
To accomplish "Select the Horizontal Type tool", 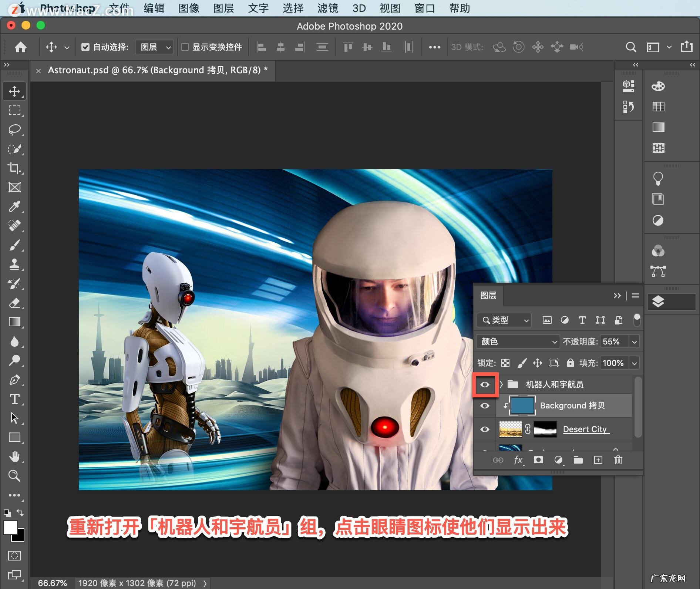I will tap(14, 399).
